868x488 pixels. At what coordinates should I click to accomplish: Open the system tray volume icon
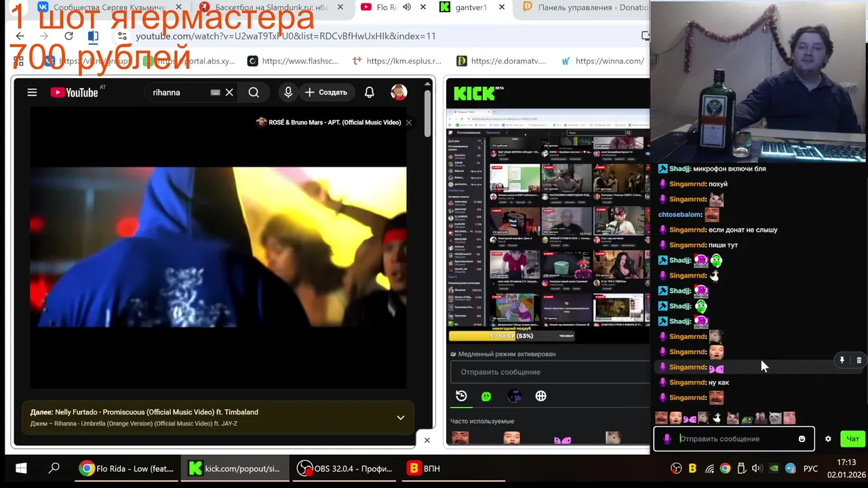click(x=757, y=468)
